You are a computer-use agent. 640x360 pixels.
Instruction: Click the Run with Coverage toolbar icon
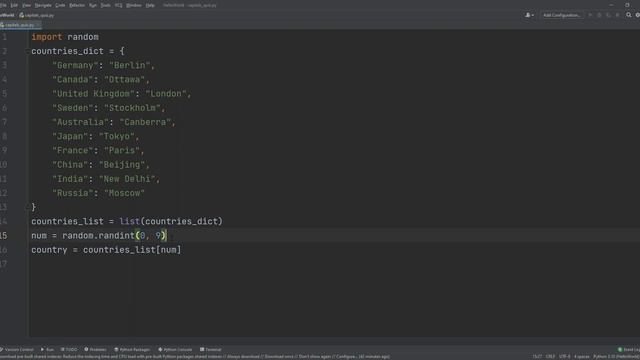[608, 15]
